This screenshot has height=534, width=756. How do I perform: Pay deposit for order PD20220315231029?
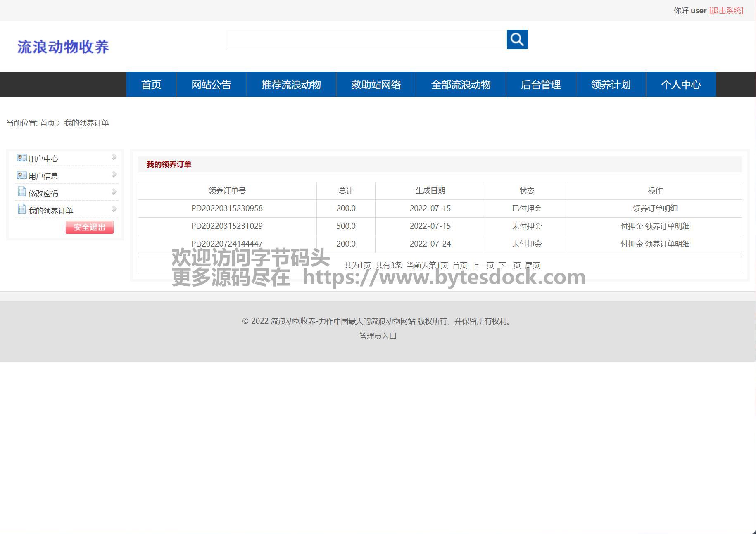click(x=631, y=226)
